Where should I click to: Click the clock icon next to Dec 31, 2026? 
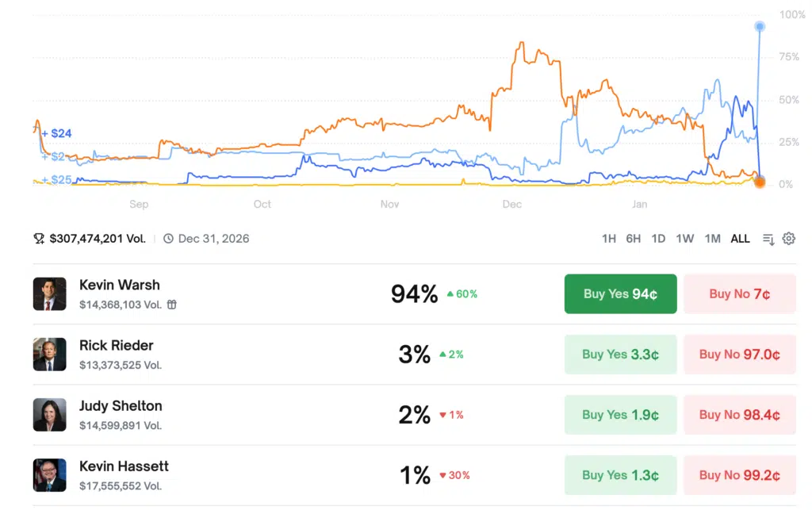(x=168, y=239)
